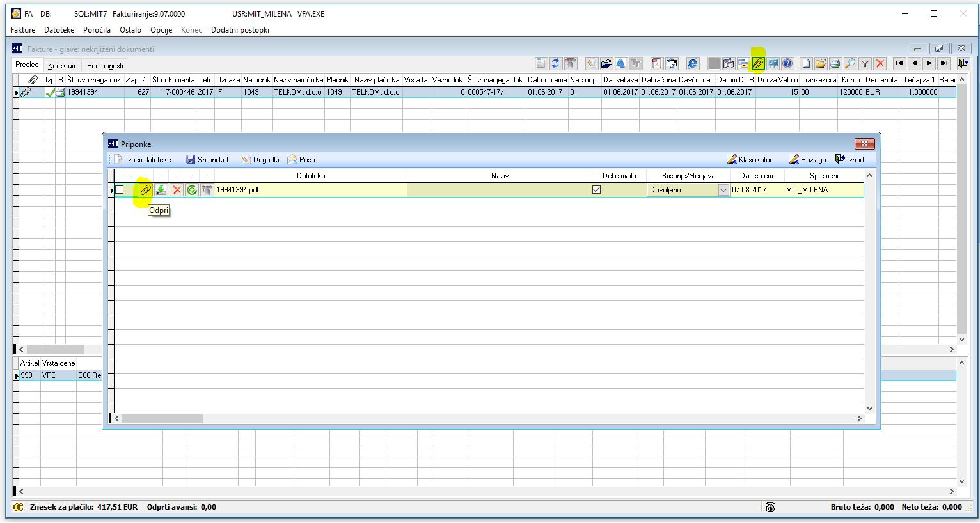Open the Dovoljeno dropdown under Brisanje/Menjava
The height and width of the screenshot is (523, 980).
723,189
